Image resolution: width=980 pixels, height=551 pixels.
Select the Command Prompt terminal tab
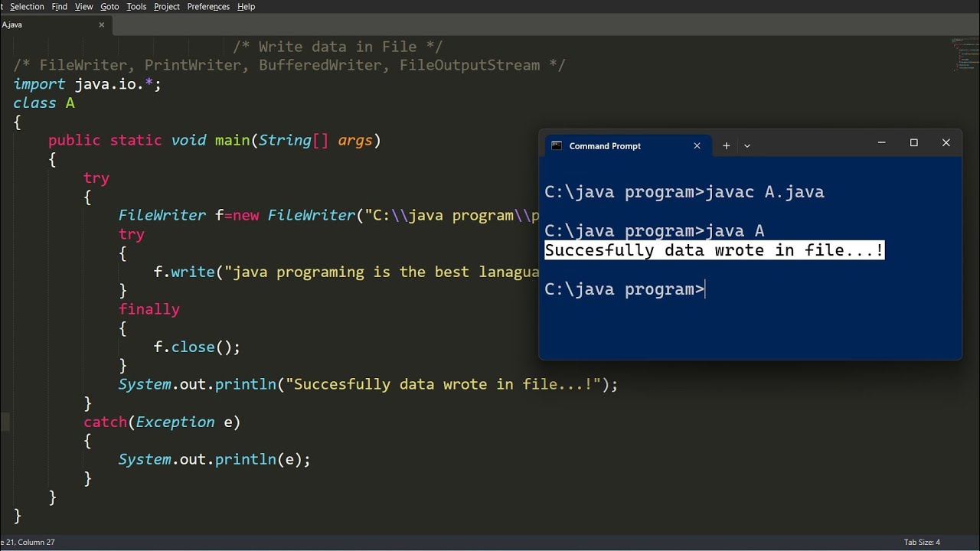626,145
